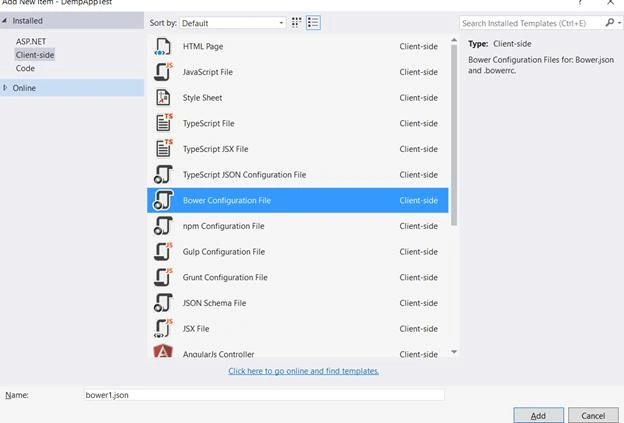The image size is (624, 423).
Task: Click the template list scrollbar thumb
Action: [454, 135]
